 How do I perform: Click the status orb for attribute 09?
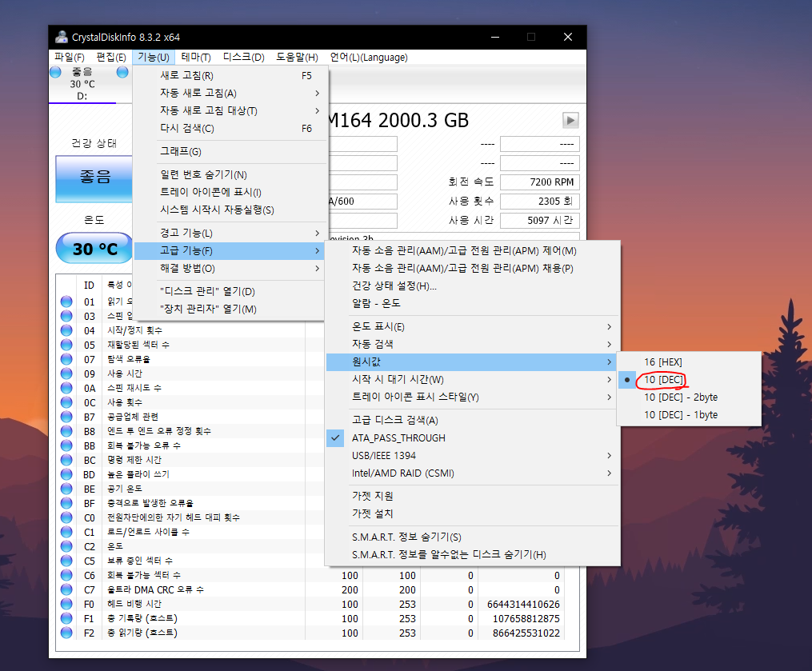(x=66, y=373)
